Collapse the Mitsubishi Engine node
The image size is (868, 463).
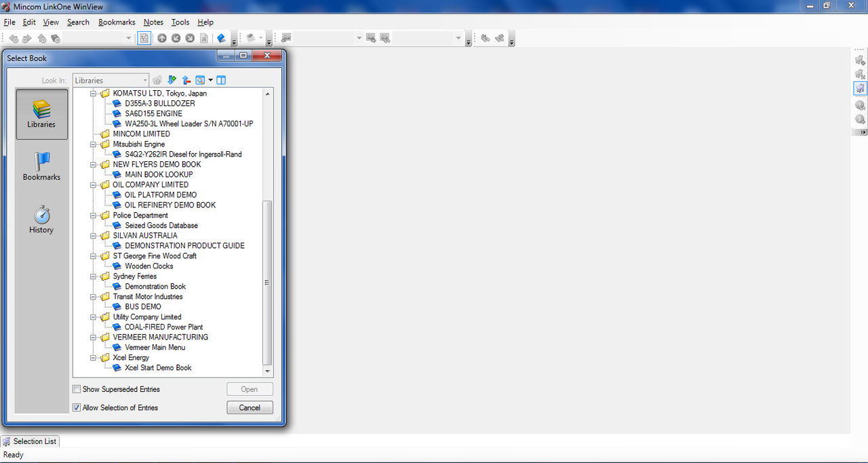coord(93,144)
